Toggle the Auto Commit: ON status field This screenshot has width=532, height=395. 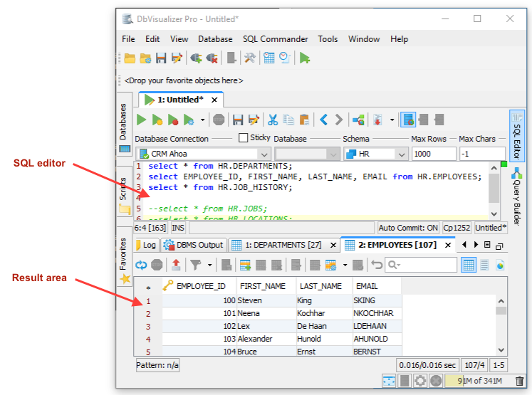point(408,228)
